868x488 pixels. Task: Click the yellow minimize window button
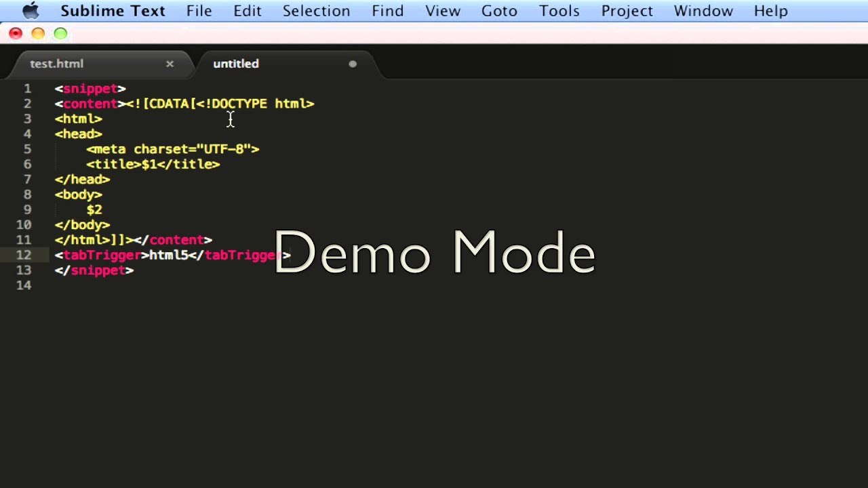tap(38, 33)
